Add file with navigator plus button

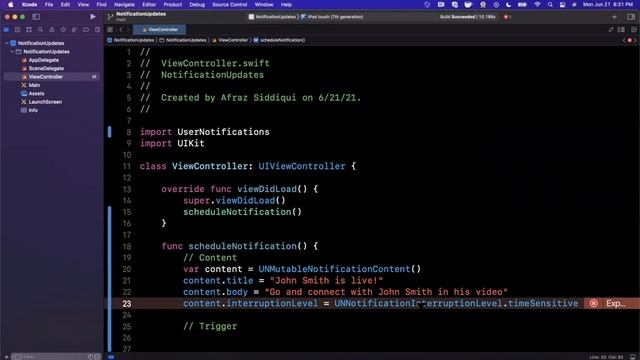click(x=6, y=357)
